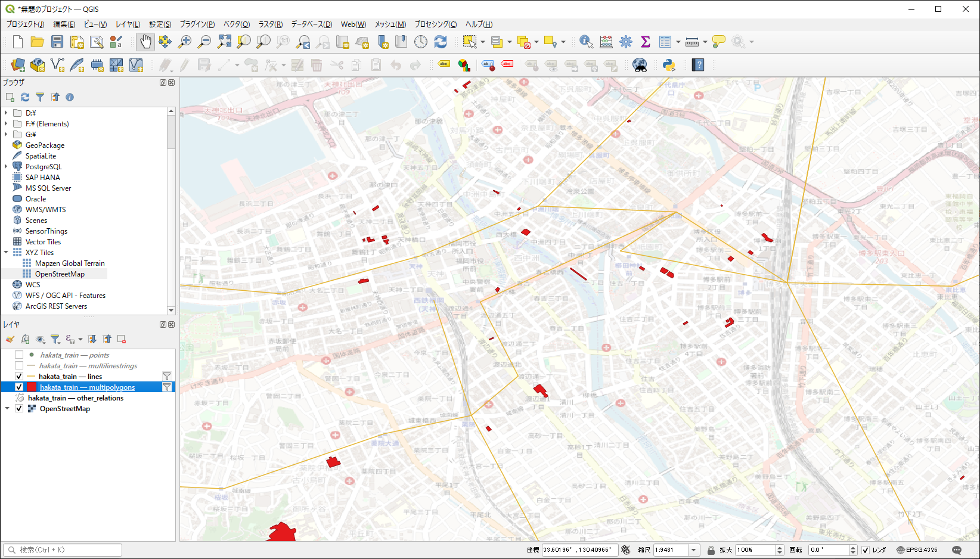Click the Refresh map icon
Viewport: 980px width, 559px height.
pos(441,42)
